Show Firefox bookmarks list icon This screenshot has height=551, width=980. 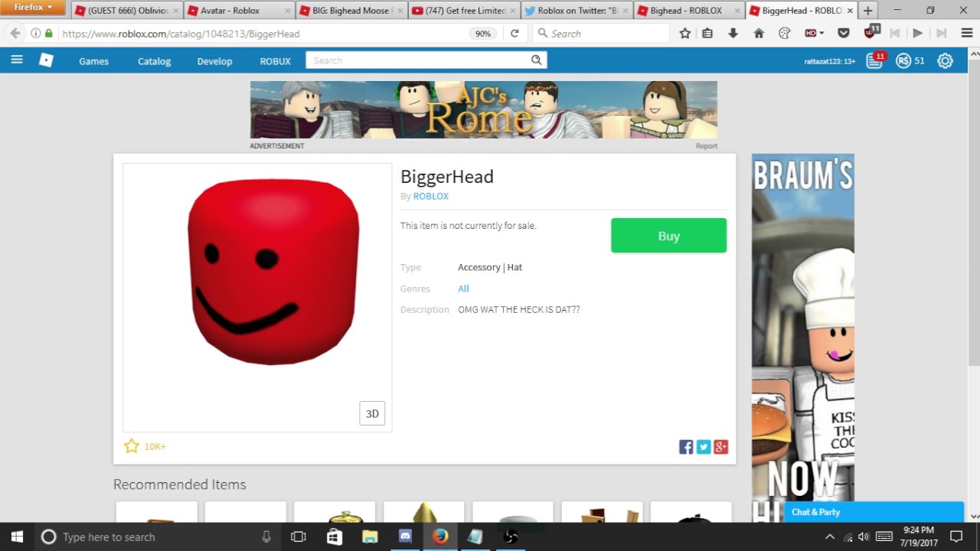click(707, 34)
